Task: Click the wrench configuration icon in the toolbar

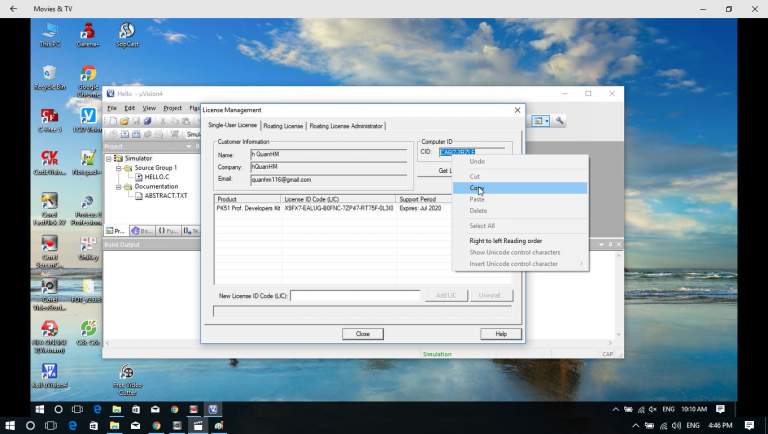Action: point(561,121)
